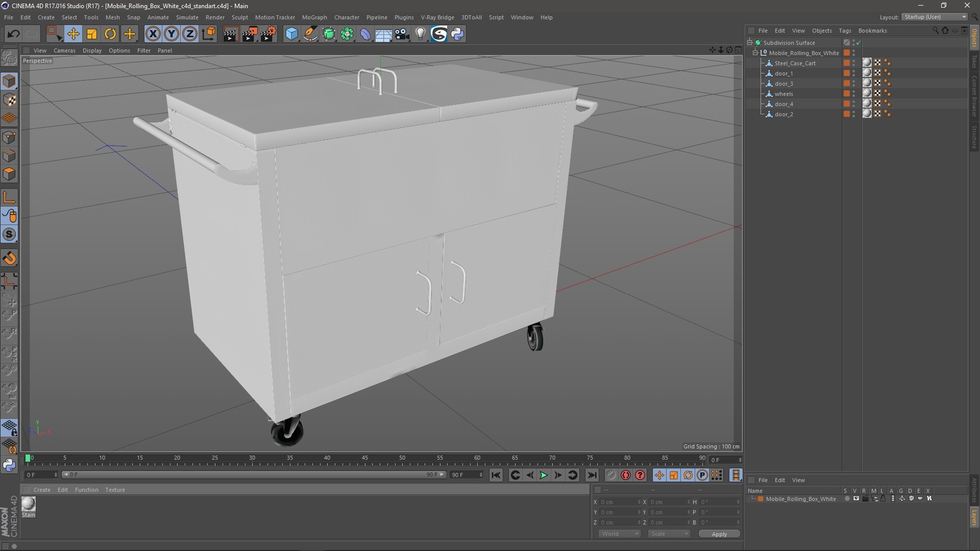Click the X position input field
The image size is (980, 551).
click(x=620, y=502)
